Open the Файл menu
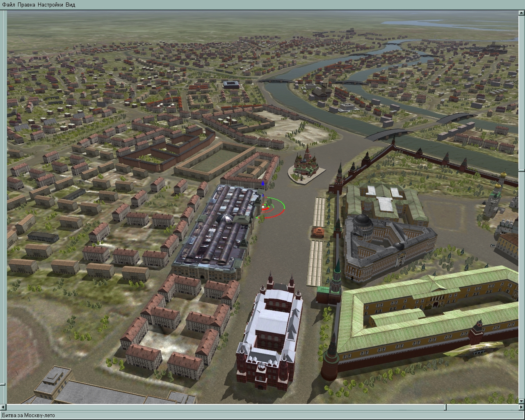The height and width of the screenshot is (420, 525). [x=9, y=5]
